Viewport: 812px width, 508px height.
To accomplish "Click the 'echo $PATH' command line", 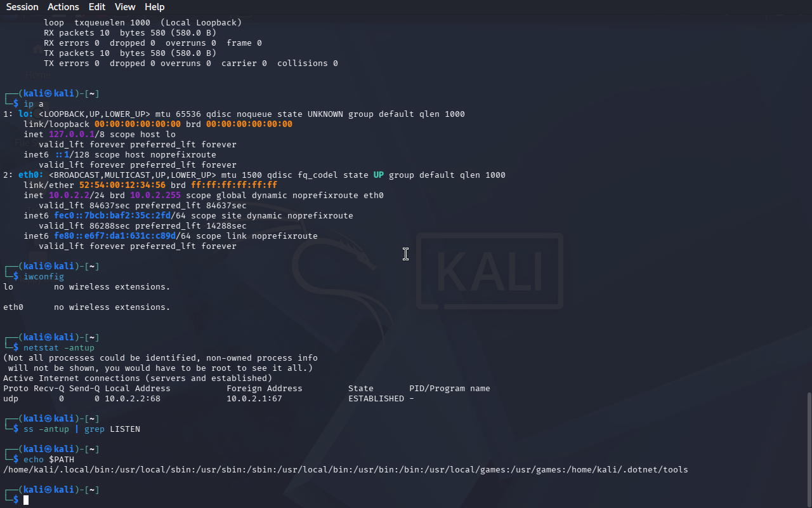I will [x=49, y=460].
